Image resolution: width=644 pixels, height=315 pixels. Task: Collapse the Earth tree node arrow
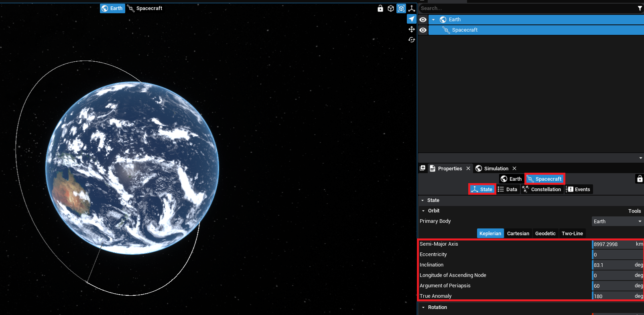click(433, 20)
